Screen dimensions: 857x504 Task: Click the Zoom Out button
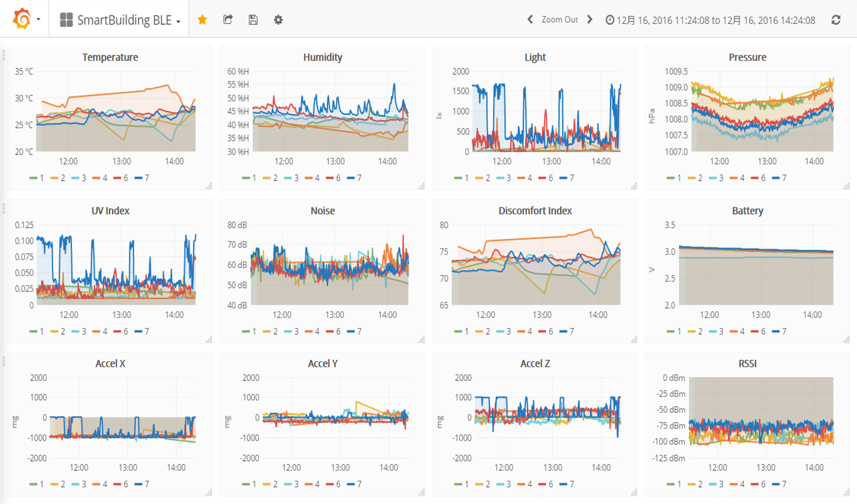click(560, 20)
